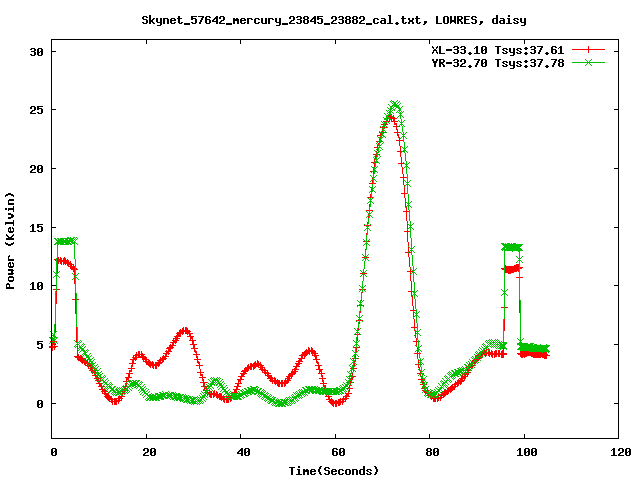
Task: Click x-axis tick label 80
Action: [x=432, y=452]
